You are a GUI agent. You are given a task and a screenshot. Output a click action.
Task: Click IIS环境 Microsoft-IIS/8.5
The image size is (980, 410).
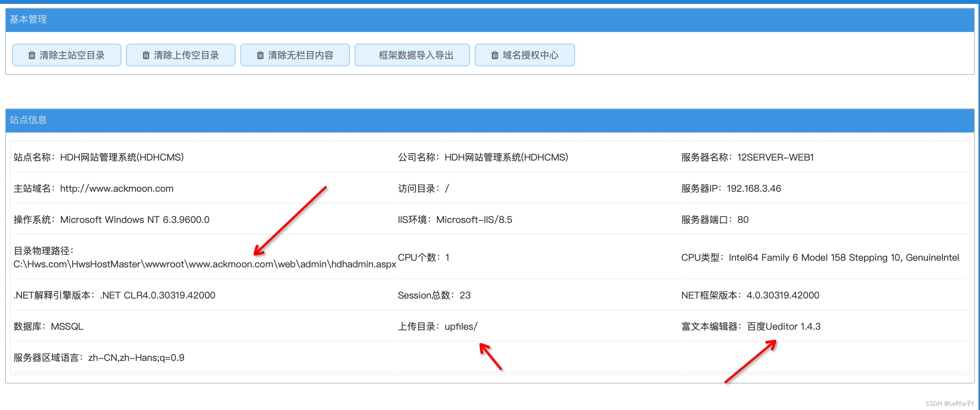[474, 220]
